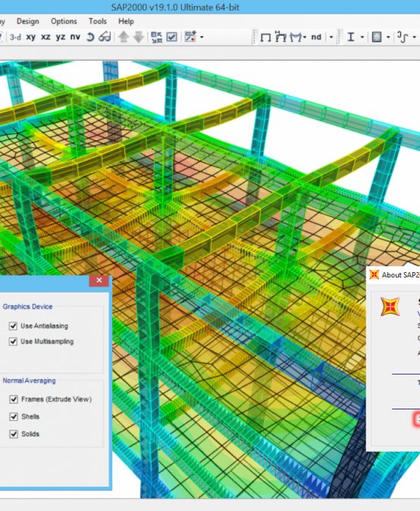Close the graphics options dialog
The width and height of the screenshot is (420, 511).
pyautogui.click(x=99, y=281)
